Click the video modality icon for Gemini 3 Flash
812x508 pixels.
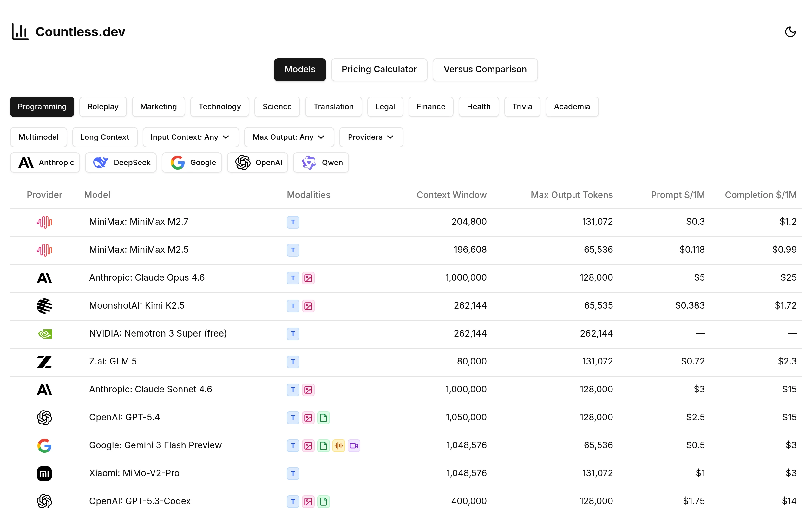coord(354,445)
